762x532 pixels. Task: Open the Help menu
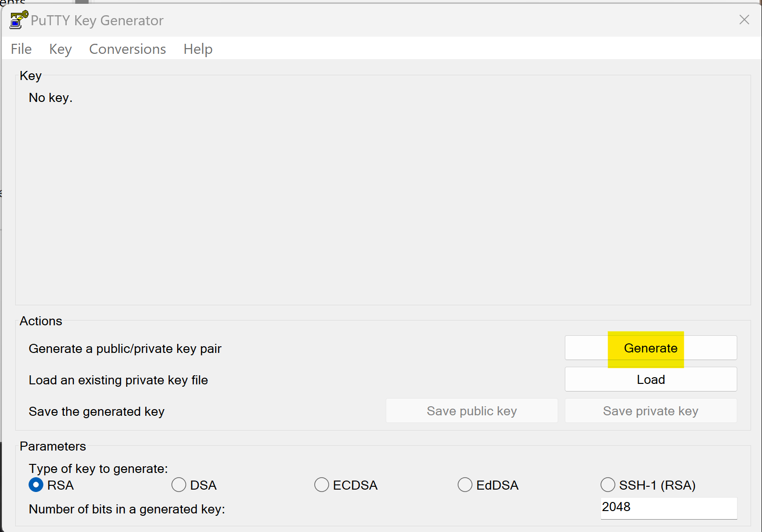click(x=198, y=49)
